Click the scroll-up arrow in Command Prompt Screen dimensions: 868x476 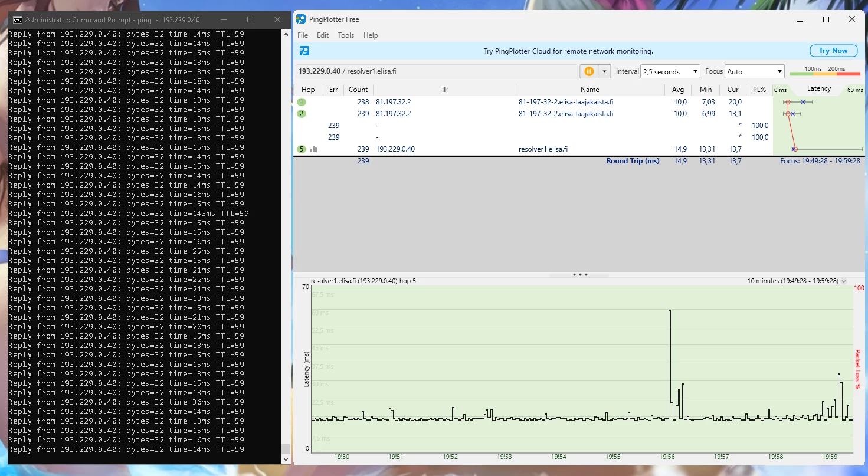pos(286,34)
